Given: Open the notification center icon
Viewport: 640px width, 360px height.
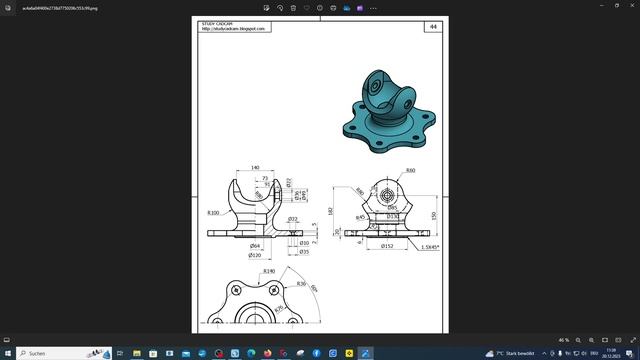Looking at the screenshot, I should pyautogui.click(x=629, y=353).
